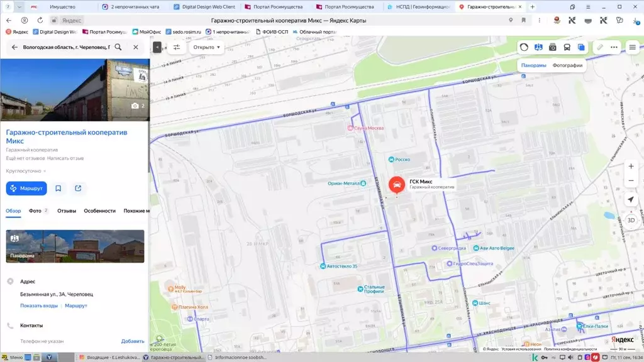Viewport: 644px width, 362px height.
Task: Select Фотографии layer mode
Action: (567, 65)
